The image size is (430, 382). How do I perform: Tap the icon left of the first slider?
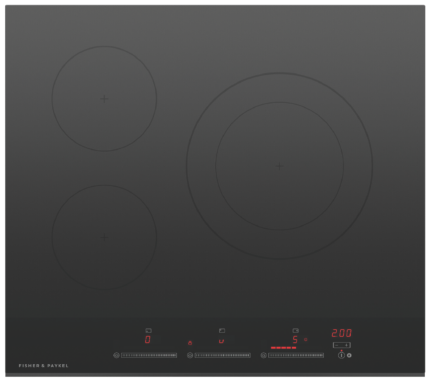116,355
